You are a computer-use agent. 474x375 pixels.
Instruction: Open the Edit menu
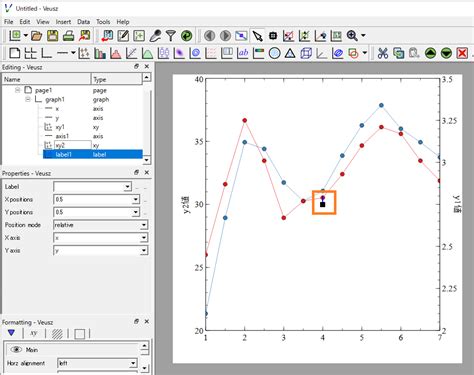pos(25,22)
